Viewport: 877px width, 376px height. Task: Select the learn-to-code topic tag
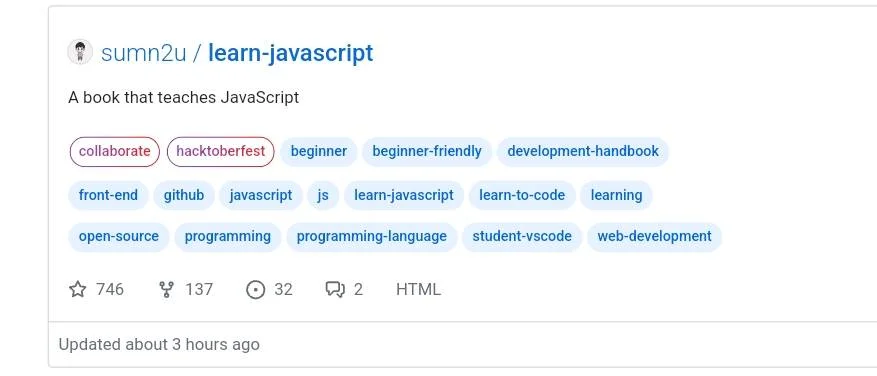point(522,195)
